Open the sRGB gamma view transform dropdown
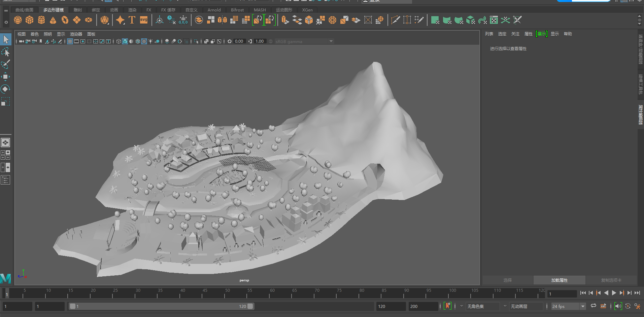Image resolution: width=644 pixels, height=317 pixels. 304,41
